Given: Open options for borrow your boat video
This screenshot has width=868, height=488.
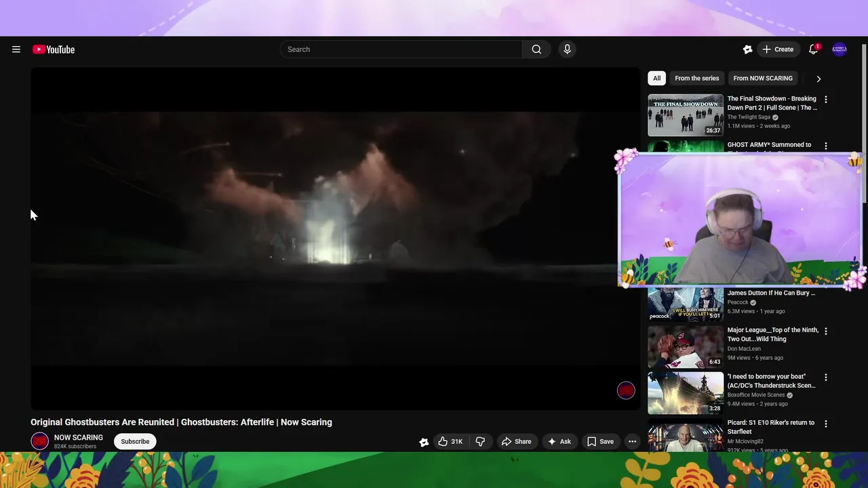Looking at the screenshot, I should tap(825, 377).
